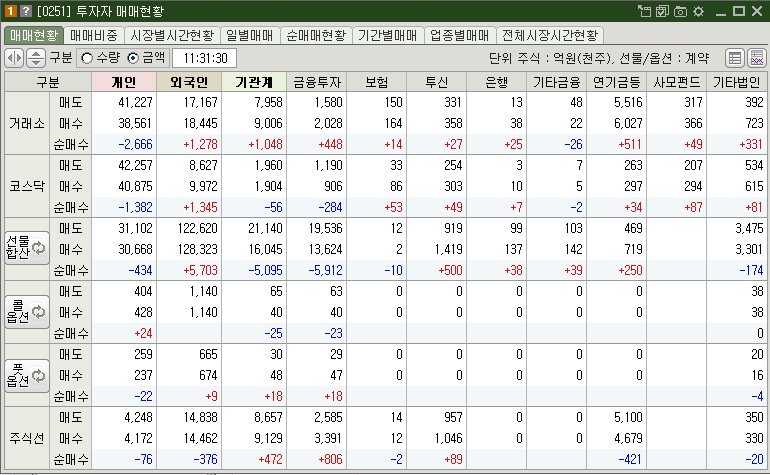770x475 pixels.
Task: Click the +1,048 institutional net value
Action: pos(265,144)
